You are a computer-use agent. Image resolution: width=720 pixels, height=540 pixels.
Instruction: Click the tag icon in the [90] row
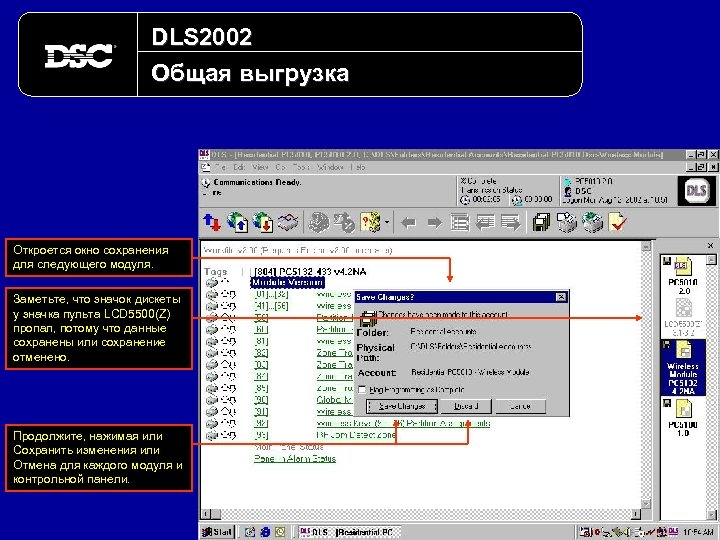pyautogui.click(x=212, y=400)
